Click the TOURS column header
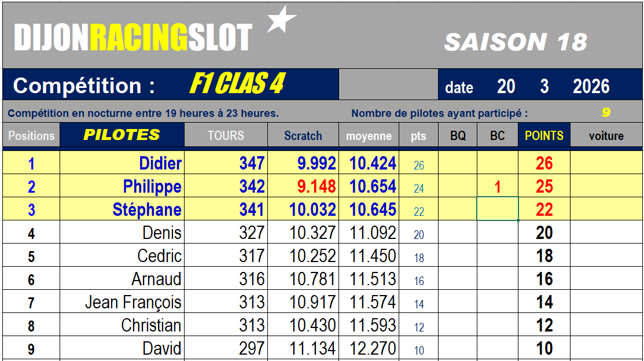Image resolution: width=644 pixels, height=361 pixels. (x=226, y=135)
